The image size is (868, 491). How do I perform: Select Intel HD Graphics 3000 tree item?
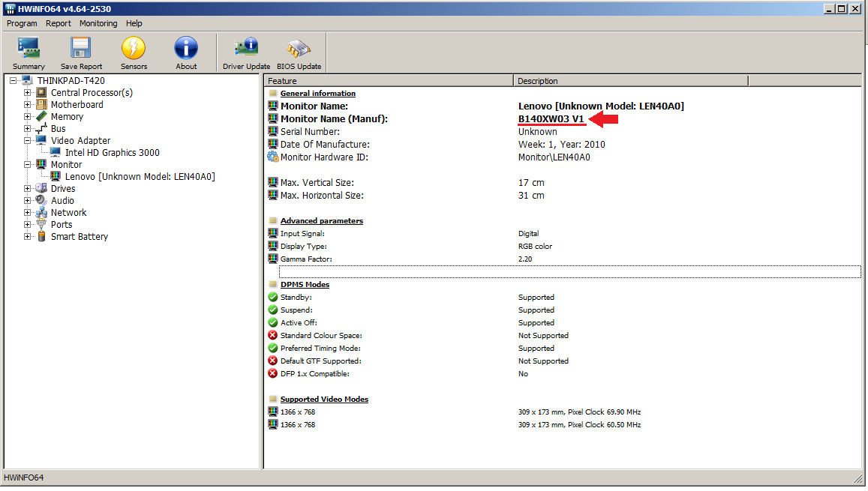[113, 153]
